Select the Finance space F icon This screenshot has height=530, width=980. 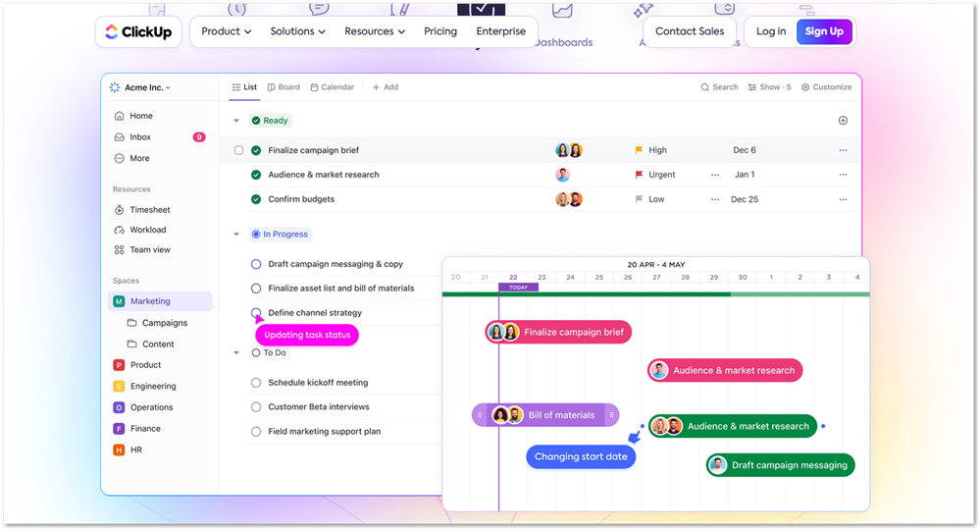click(119, 429)
